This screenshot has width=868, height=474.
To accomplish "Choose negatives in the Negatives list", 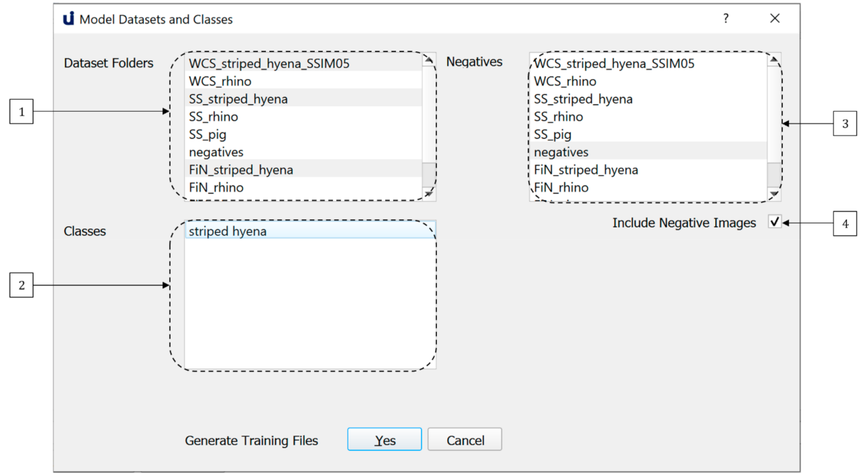I will [x=561, y=152].
